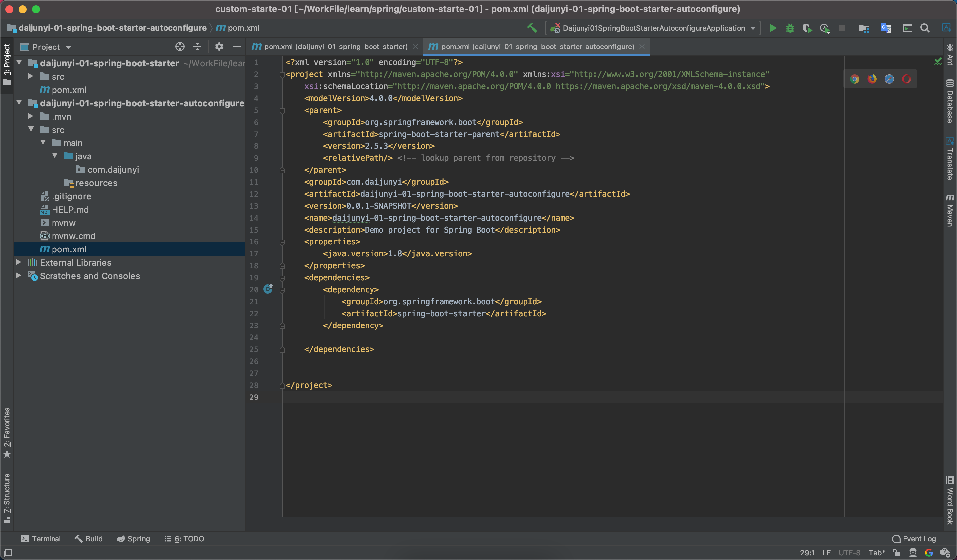Open the Project Structure folder icon

click(x=864, y=28)
